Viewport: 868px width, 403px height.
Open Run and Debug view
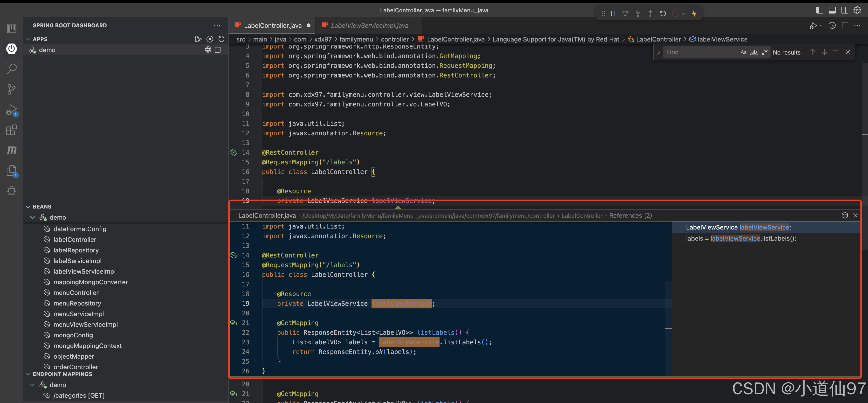pyautogui.click(x=11, y=110)
